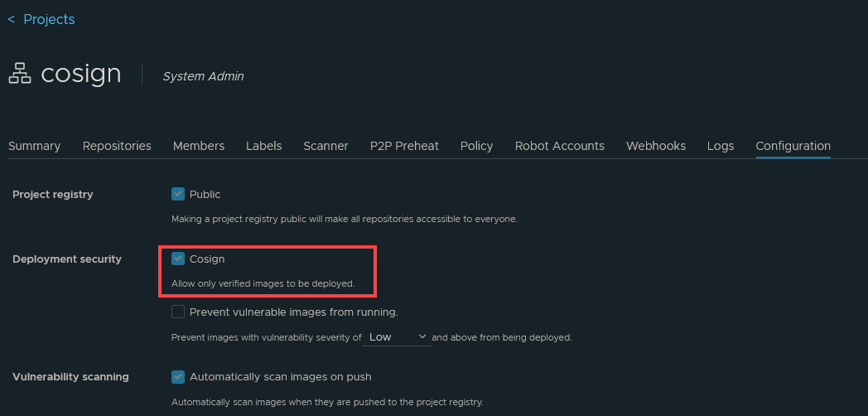
Task: Open the vulnerability severity Low dropdown
Action: coord(398,337)
